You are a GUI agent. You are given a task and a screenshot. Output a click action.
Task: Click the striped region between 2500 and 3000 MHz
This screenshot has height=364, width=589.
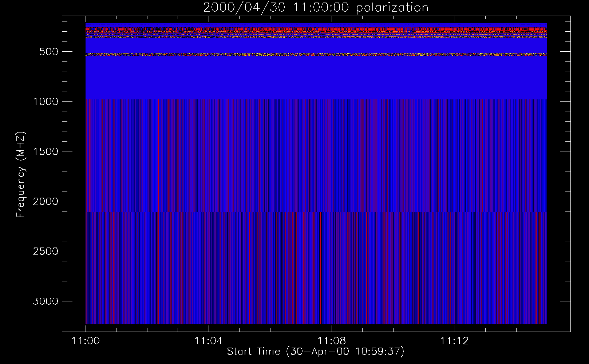[316, 277]
